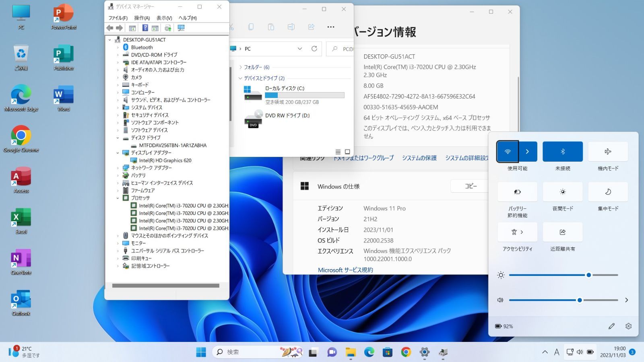
Task: Turn on battery saver (バッテリー節約機能)
Action: click(x=518, y=192)
